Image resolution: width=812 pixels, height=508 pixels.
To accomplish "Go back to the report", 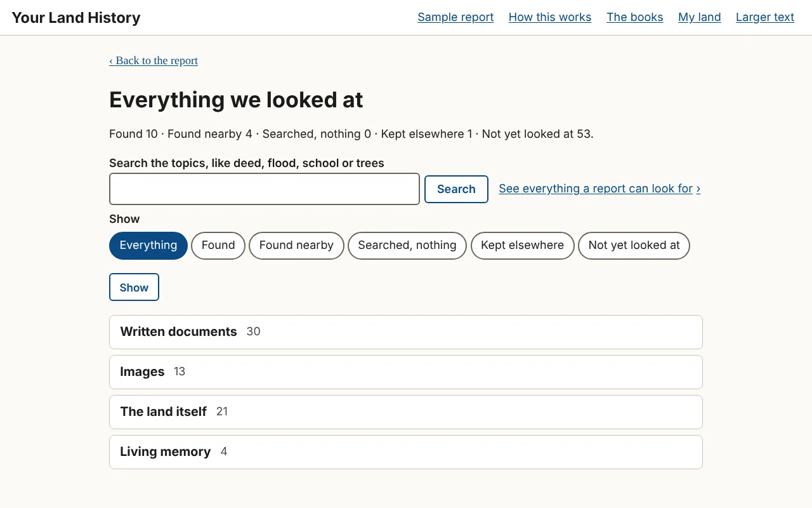I will coord(154,60).
